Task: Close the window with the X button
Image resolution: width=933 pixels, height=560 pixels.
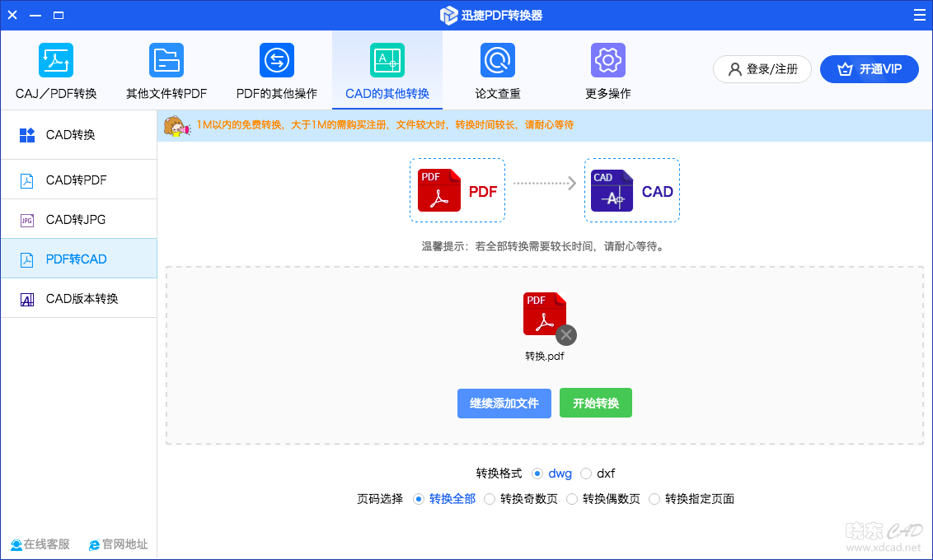Action: point(12,15)
